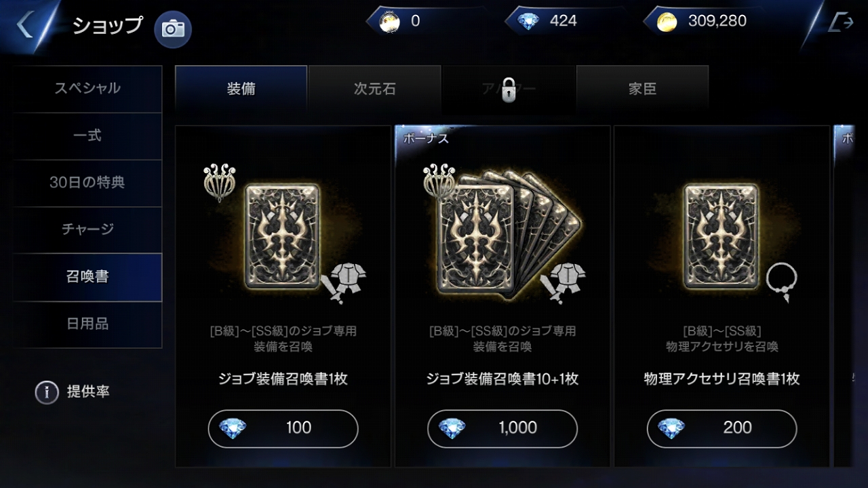Tap the gold coin icon showing 309,280
This screenshot has height=488, width=868.
point(667,22)
